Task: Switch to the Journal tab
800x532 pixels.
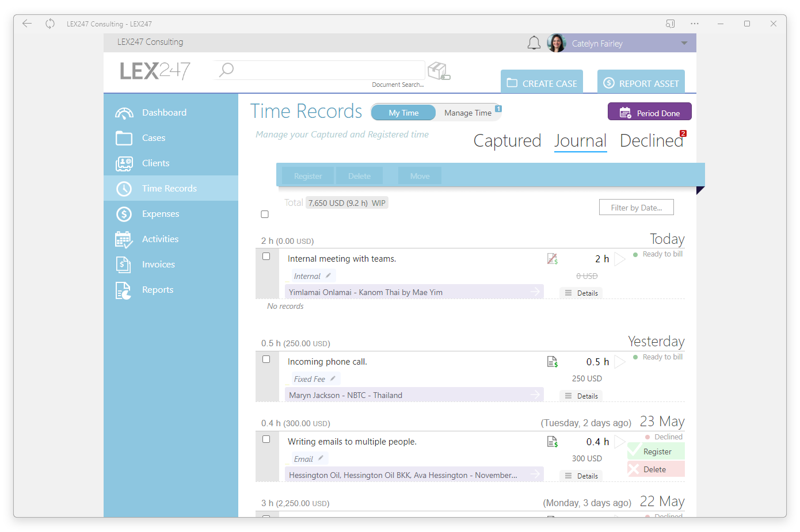Action: pyautogui.click(x=580, y=141)
